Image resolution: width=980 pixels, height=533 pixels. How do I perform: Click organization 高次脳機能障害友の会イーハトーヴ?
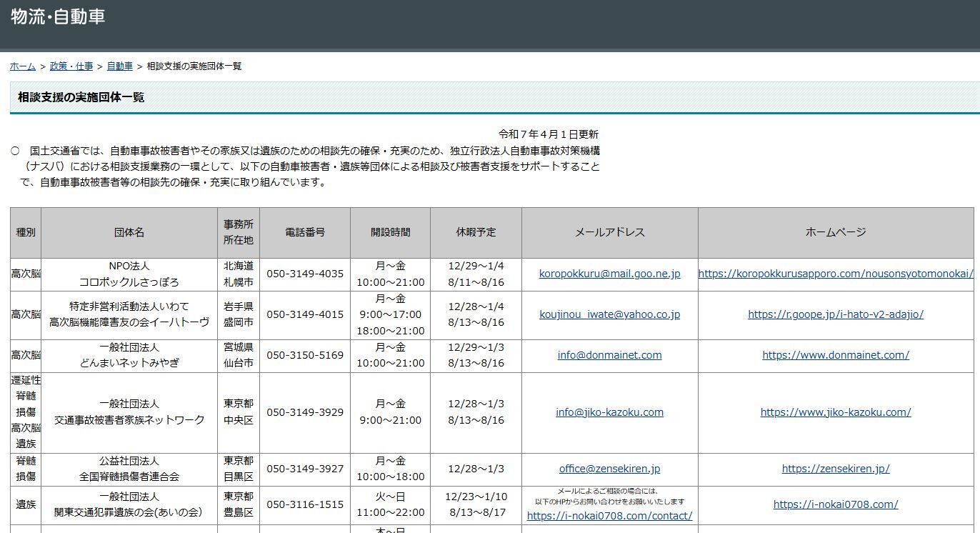129,322
